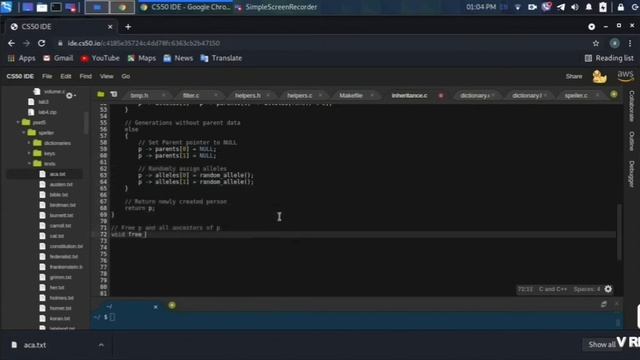Switch to filter.c tab
Screen dimensions: 640x360
pos(191,96)
